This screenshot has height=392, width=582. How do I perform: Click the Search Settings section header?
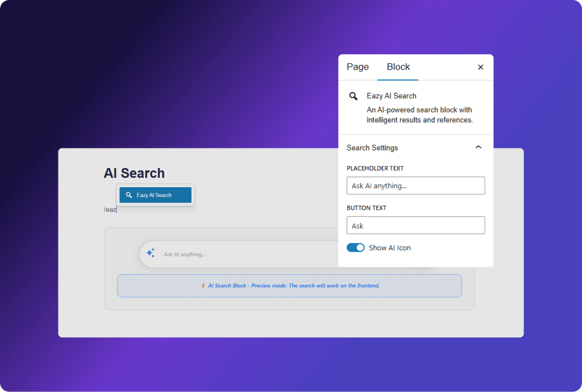pyautogui.click(x=372, y=148)
